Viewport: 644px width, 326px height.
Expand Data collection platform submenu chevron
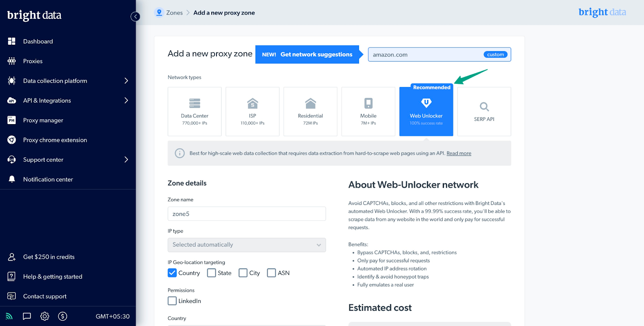click(x=126, y=81)
